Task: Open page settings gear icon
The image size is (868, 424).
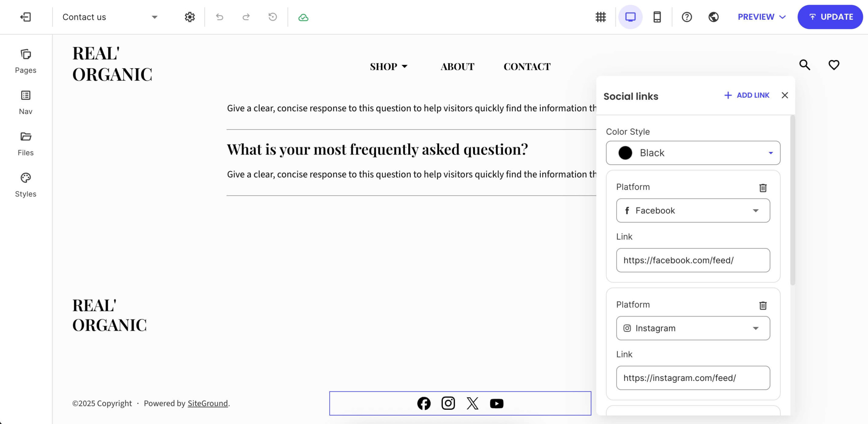Action: [190, 17]
